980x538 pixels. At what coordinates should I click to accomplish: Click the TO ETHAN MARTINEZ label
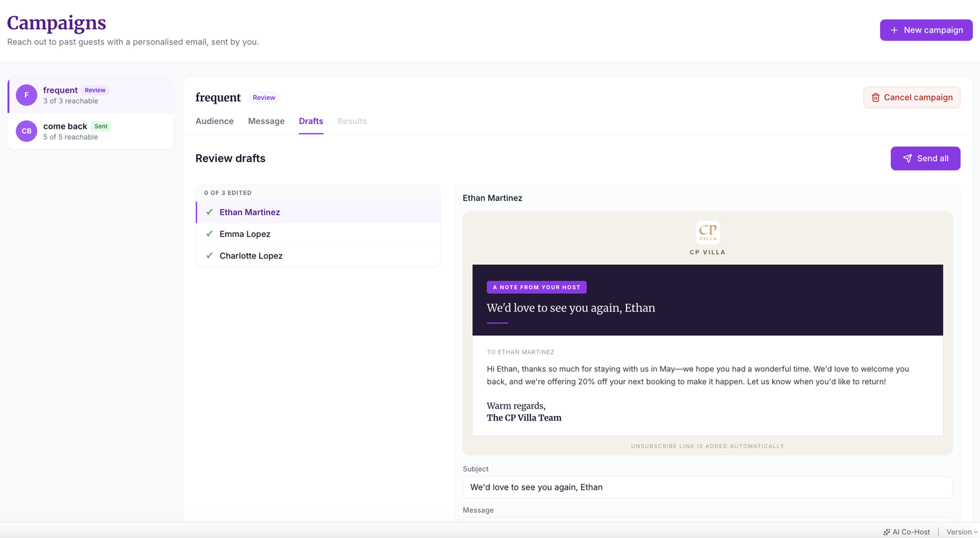pyautogui.click(x=520, y=353)
